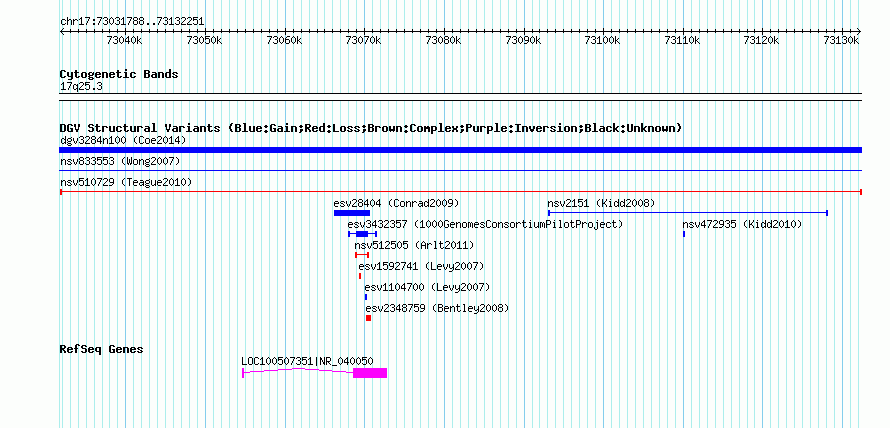The width and height of the screenshot is (890, 428).
Task: Click the 73100k ruler tick label
Action: click(603, 40)
